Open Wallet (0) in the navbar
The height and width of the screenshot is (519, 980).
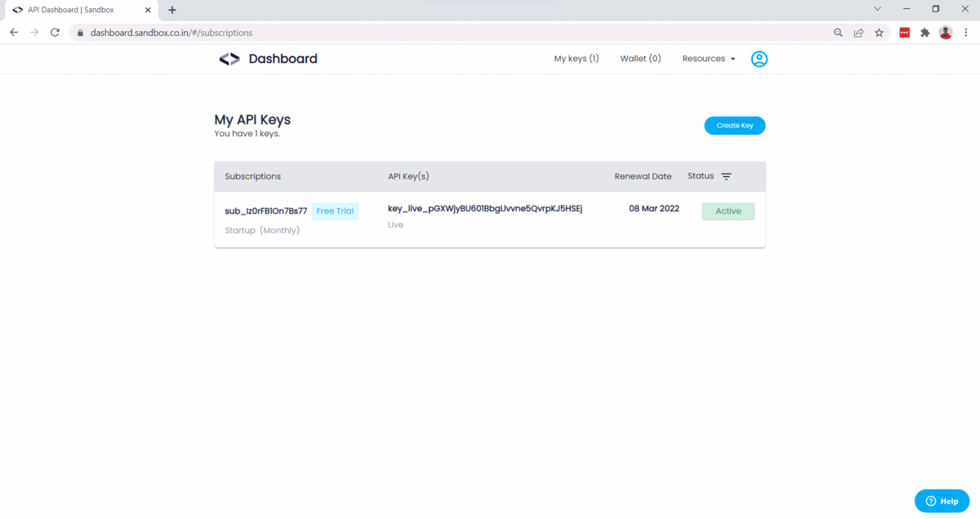640,59
